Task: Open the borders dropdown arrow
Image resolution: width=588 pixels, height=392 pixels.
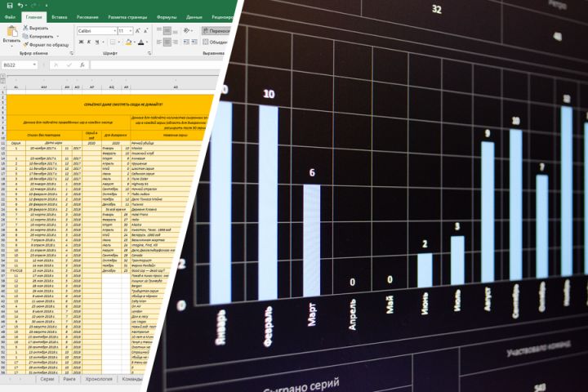Action: coord(118,42)
